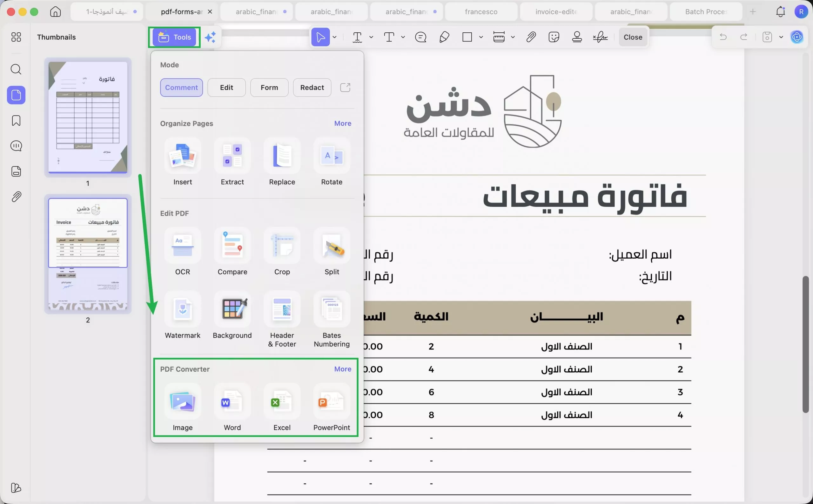Launch the OCR tool
Viewport: 813px width, 504px height.
tap(182, 252)
